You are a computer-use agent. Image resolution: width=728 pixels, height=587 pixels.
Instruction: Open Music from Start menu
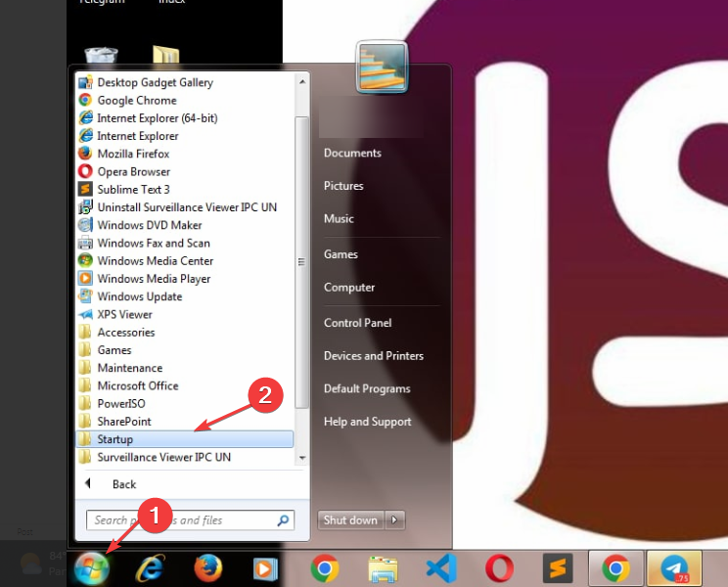[339, 218]
